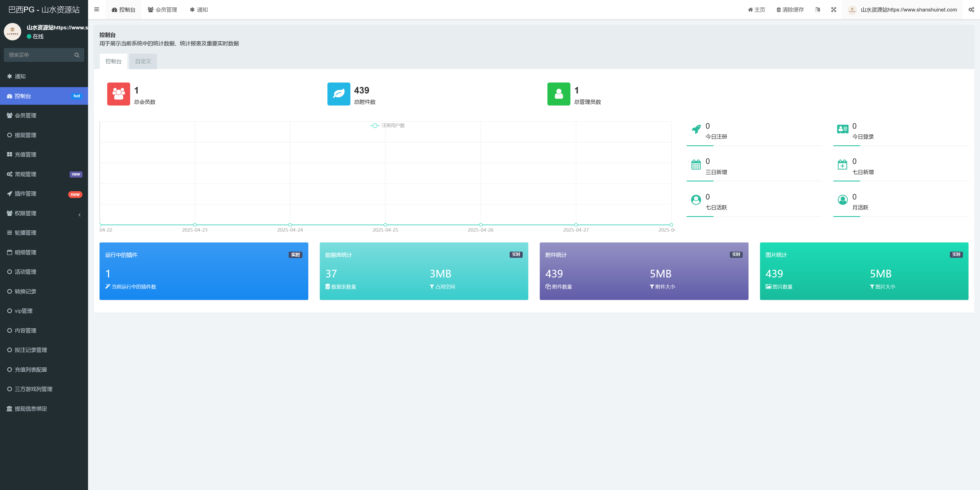The height and width of the screenshot is (490, 980).
Task: Click the search magnifier icon in sidebar
Action: coord(77,55)
